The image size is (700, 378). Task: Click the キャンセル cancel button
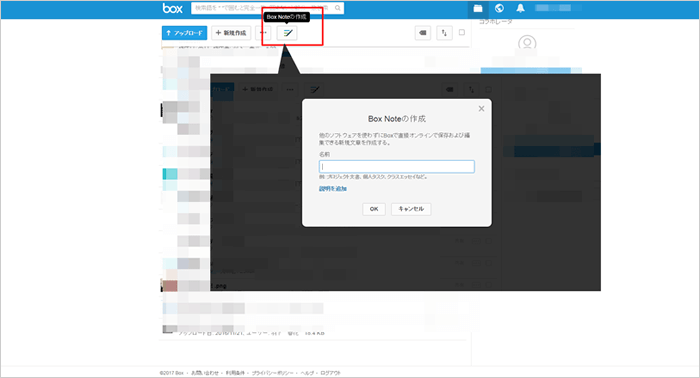(411, 209)
